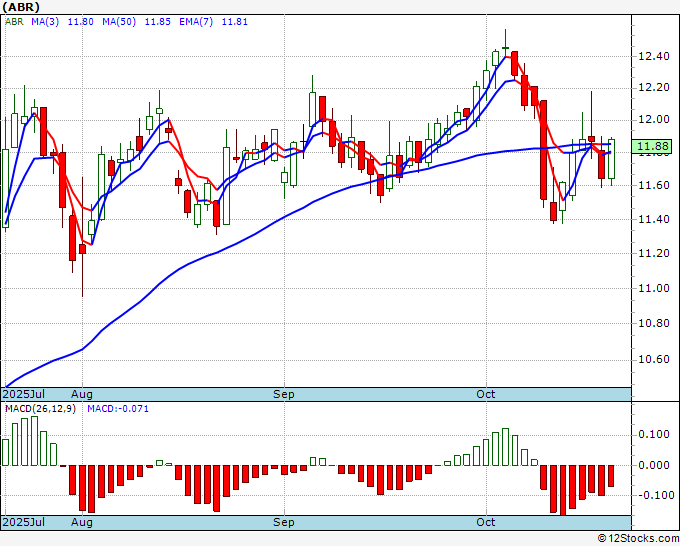Click the tallest red candlestick in mid-October
Screen dimensions: 680x546
click(543, 150)
